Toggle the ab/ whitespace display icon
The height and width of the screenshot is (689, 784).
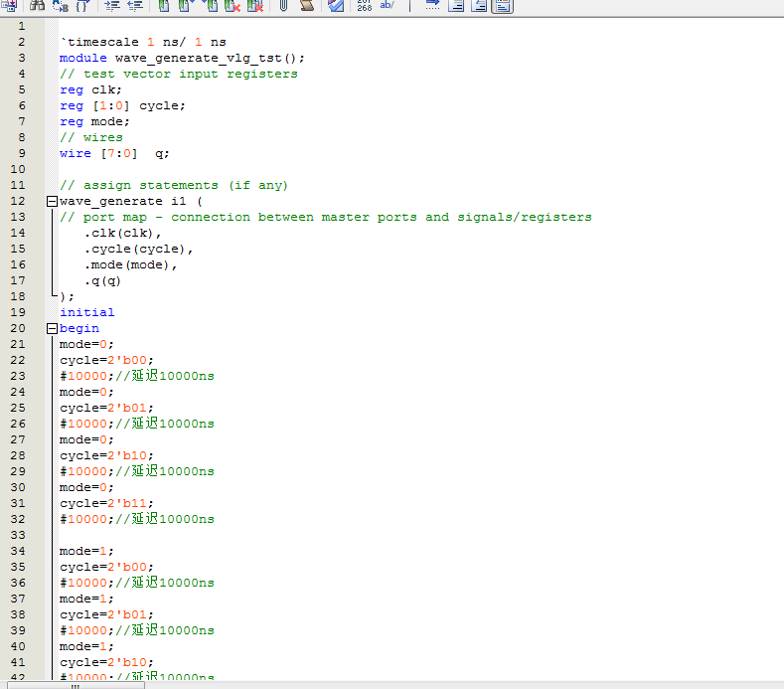(x=388, y=6)
